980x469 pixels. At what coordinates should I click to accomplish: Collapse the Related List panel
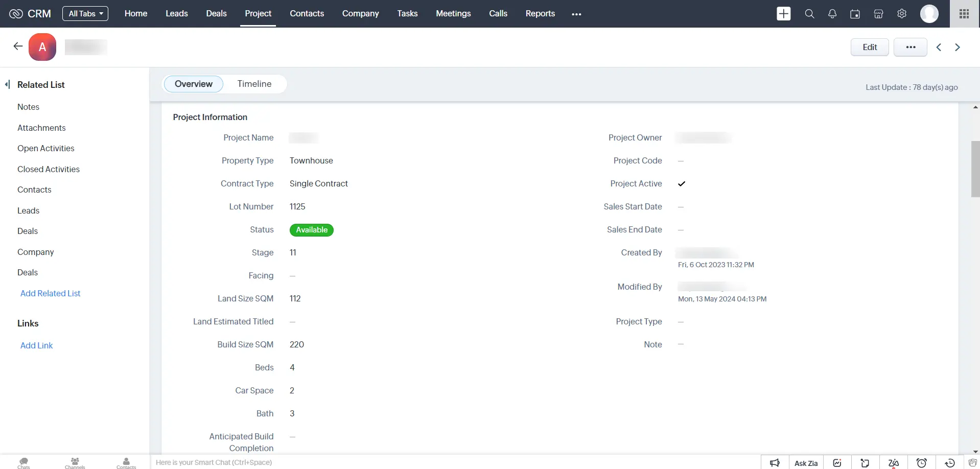tap(8, 84)
